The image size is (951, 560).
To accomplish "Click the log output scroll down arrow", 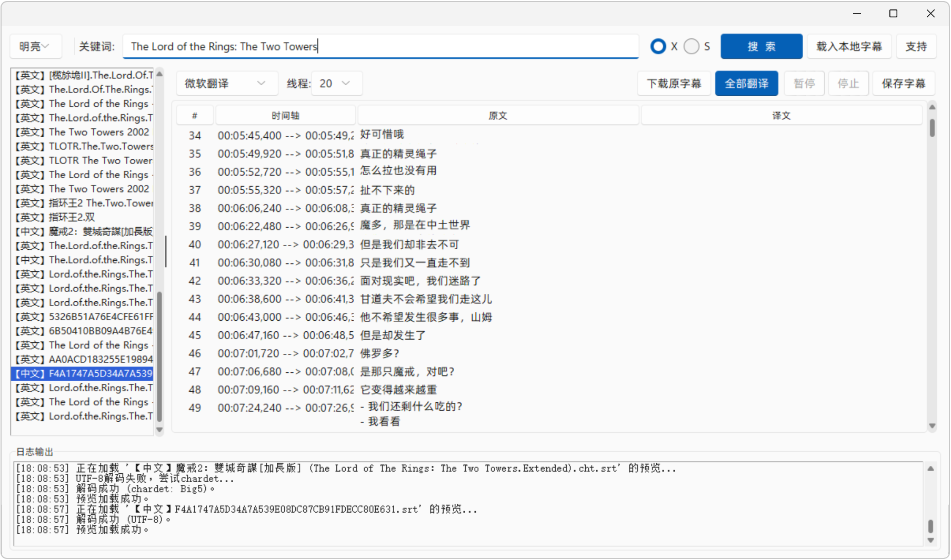I will [x=930, y=540].
